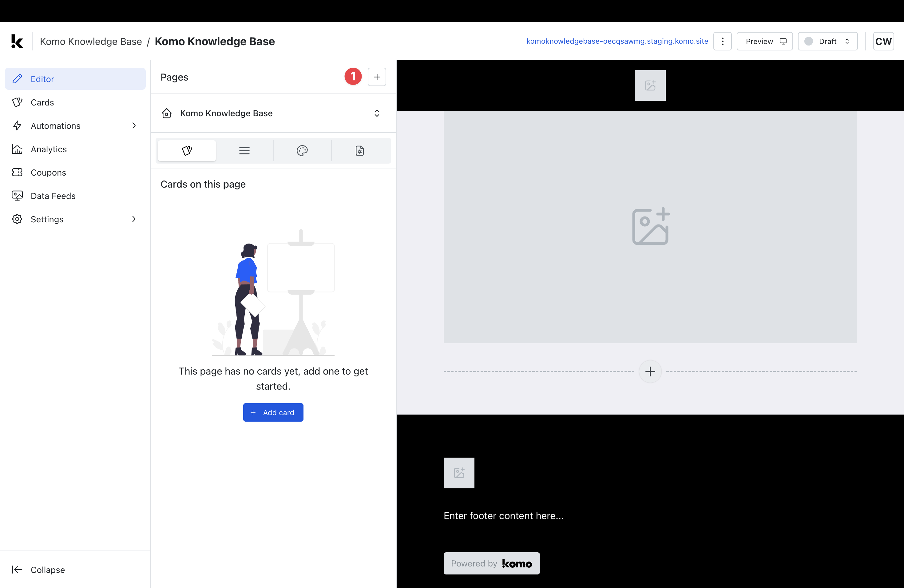Click the blue Add card button

[x=273, y=412]
